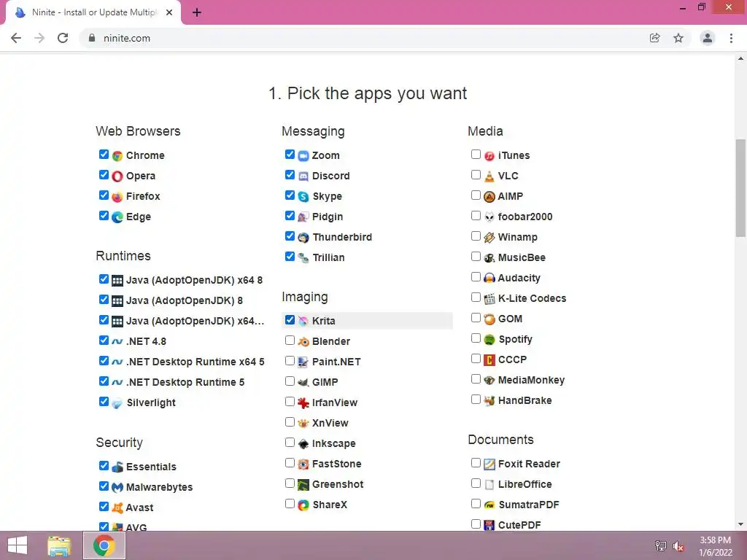The height and width of the screenshot is (560, 747).
Task: Click the Chrome app icon in Web Browsers
Action: (x=117, y=156)
